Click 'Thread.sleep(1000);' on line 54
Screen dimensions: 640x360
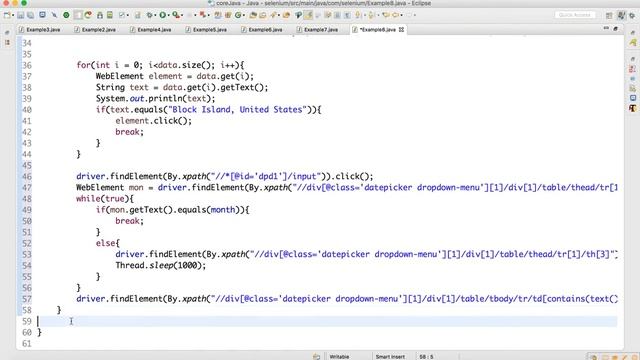(160, 265)
